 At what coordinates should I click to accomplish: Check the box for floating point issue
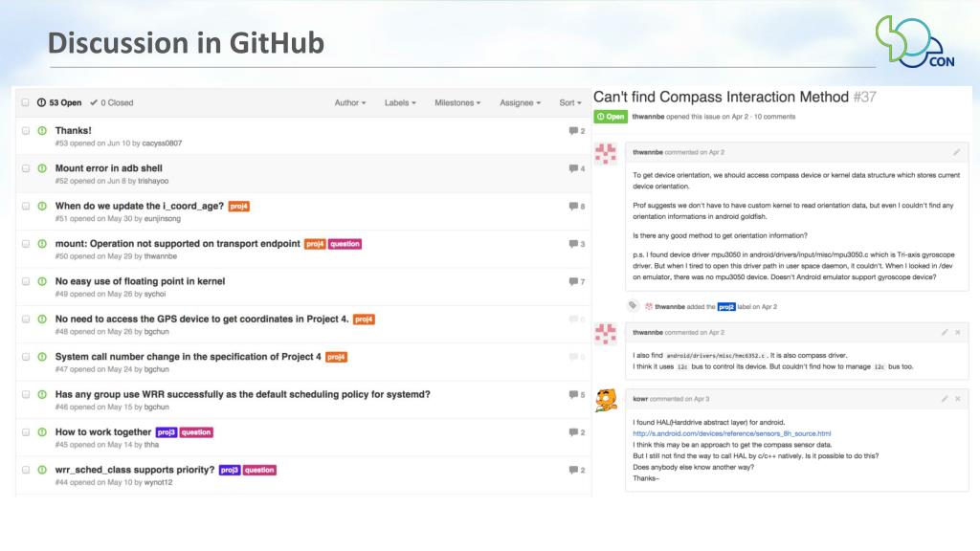(x=26, y=282)
